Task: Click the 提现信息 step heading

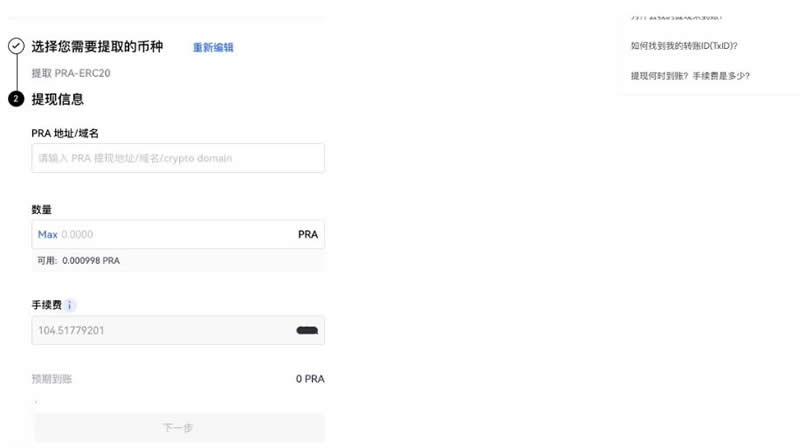Action: point(58,99)
